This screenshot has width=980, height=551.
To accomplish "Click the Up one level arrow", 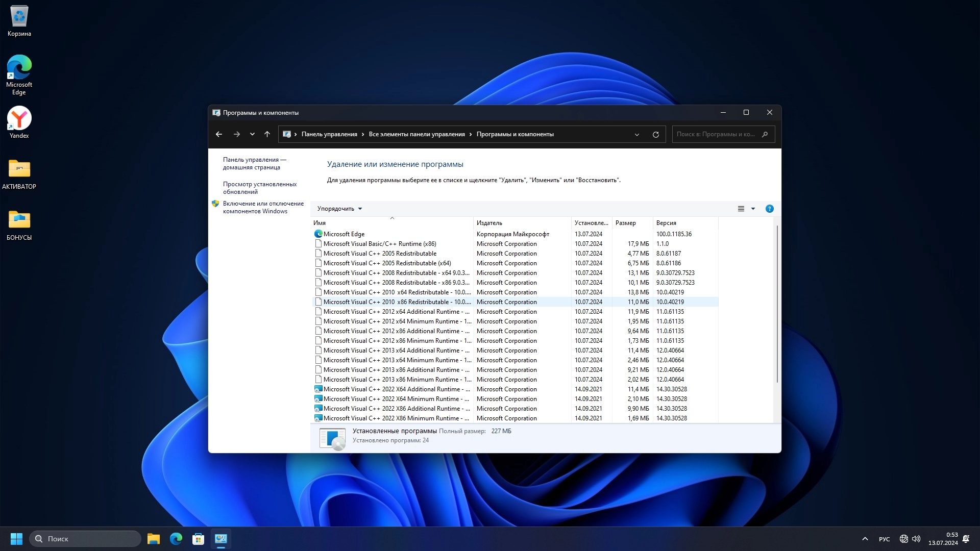I will click(x=267, y=134).
